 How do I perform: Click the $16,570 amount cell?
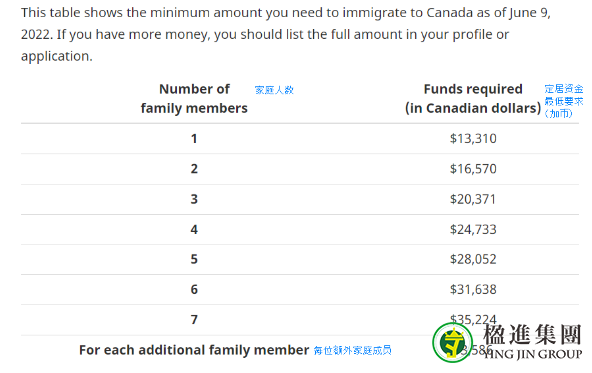(473, 169)
